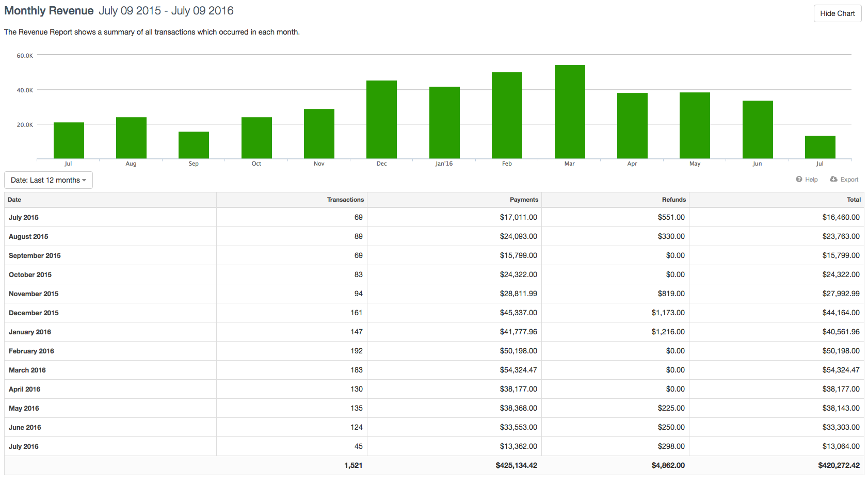Select the Oct bar in chart
The height and width of the screenshot is (486, 868).
256,138
